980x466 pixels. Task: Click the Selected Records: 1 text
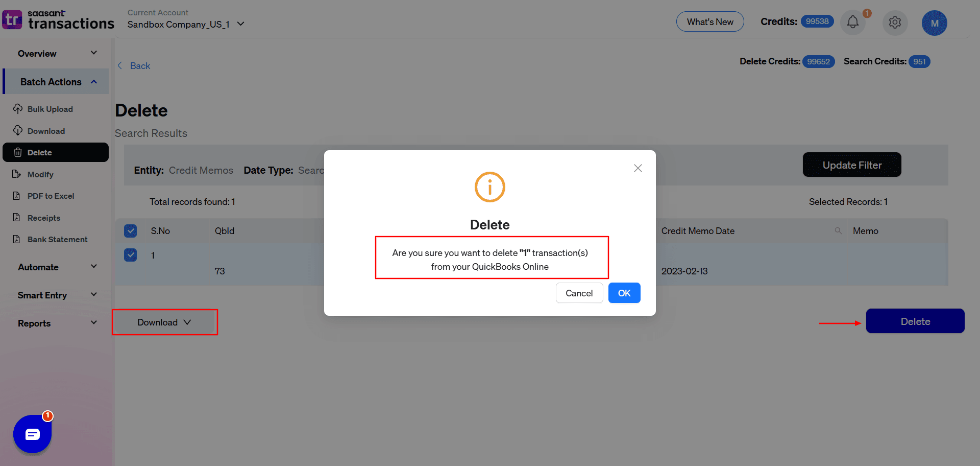[848, 202]
